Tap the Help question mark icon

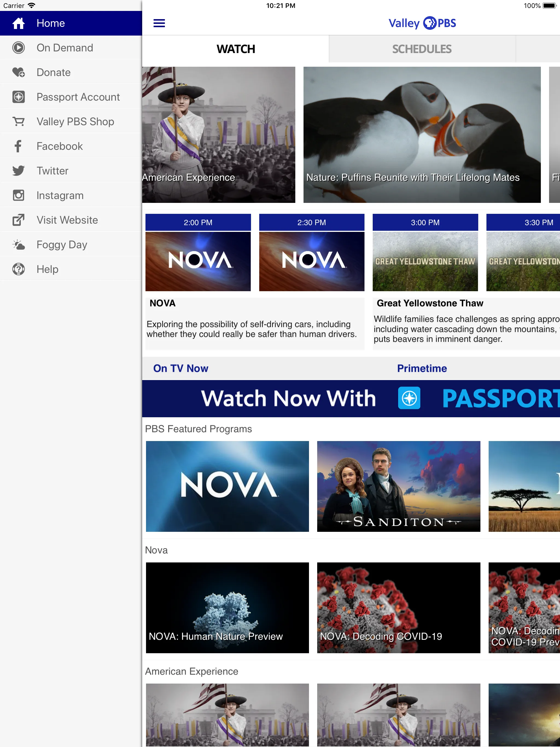18,269
